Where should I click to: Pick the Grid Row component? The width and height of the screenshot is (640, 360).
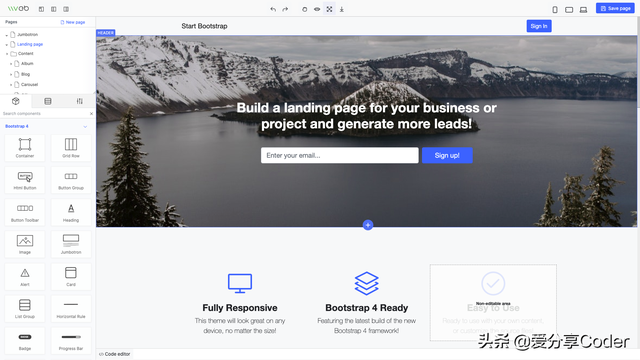(71, 148)
